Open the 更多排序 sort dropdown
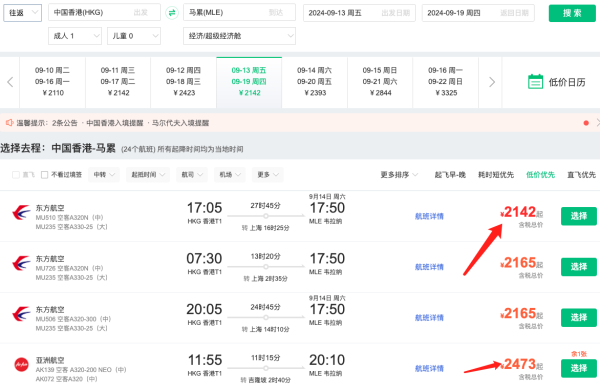The width and height of the screenshot is (600, 391). (x=399, y=175)
